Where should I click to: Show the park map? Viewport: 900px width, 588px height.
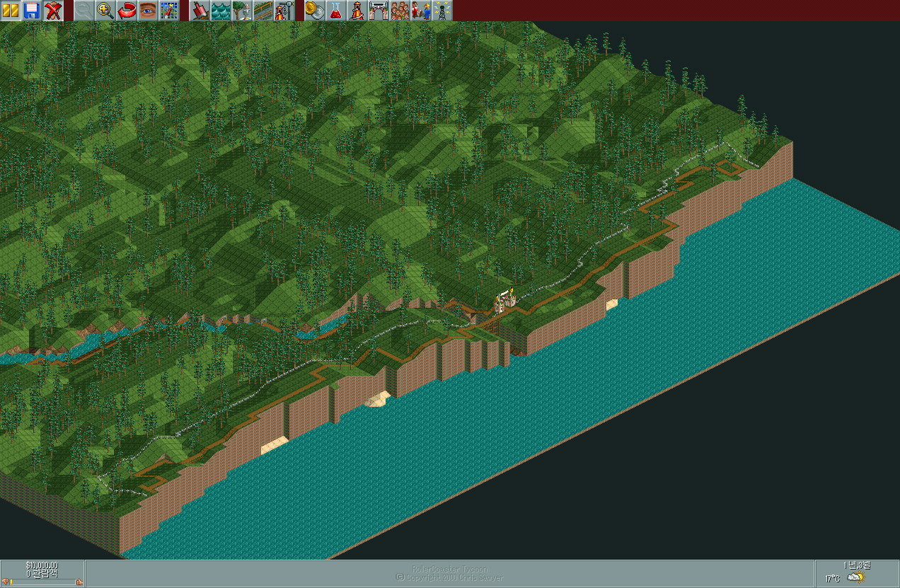coord(169,10)
